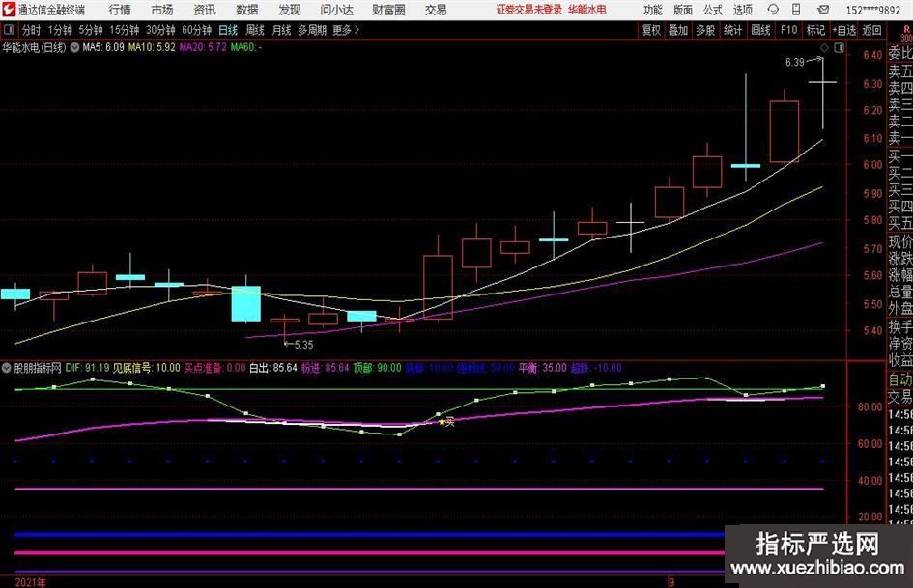Screen dimensions: 913x588
Task: Open the 资讯 menu
Action: (205, 10)
